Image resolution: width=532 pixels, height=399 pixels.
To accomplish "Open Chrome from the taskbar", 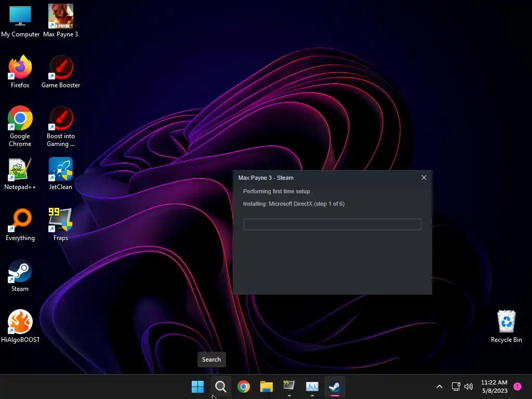I will [244, 387].
